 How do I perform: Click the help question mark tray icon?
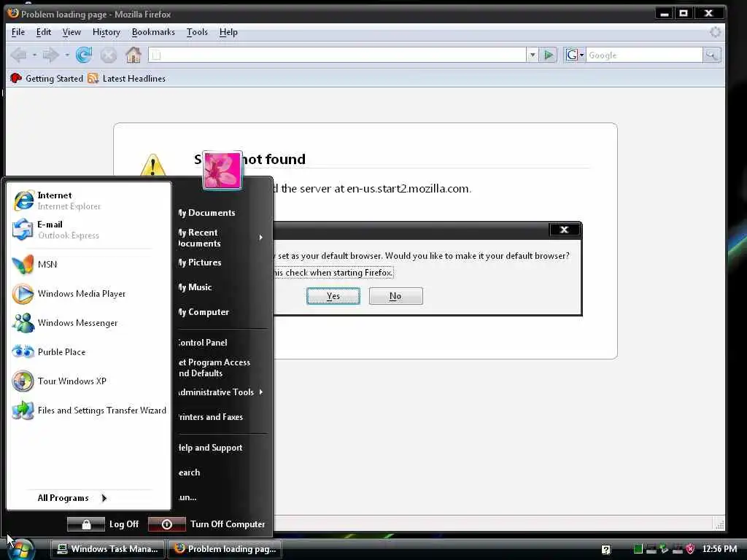(x=606, y=550)
